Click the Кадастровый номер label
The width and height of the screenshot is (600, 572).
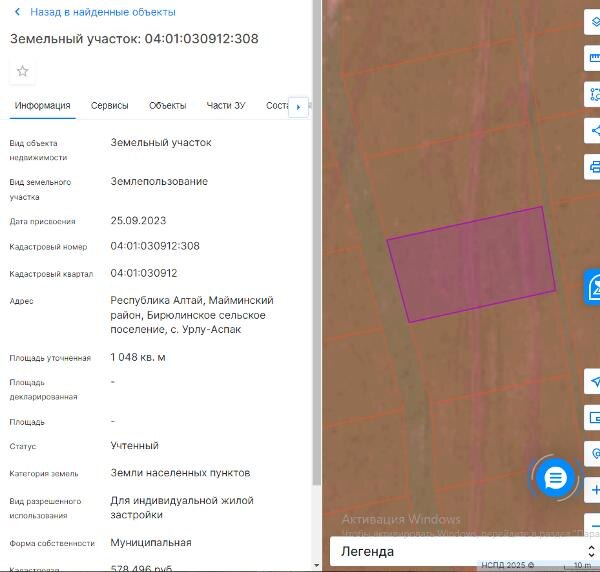point(48,247)
